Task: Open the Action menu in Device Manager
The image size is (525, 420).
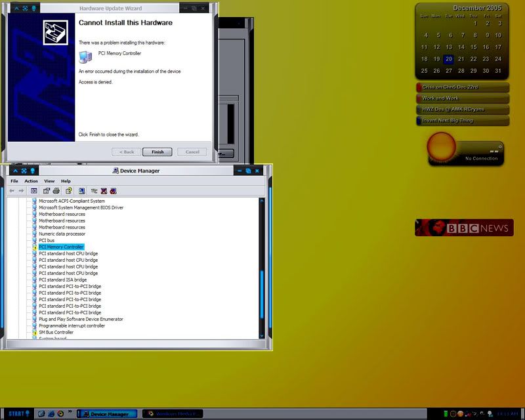Action: pos(31,181)
